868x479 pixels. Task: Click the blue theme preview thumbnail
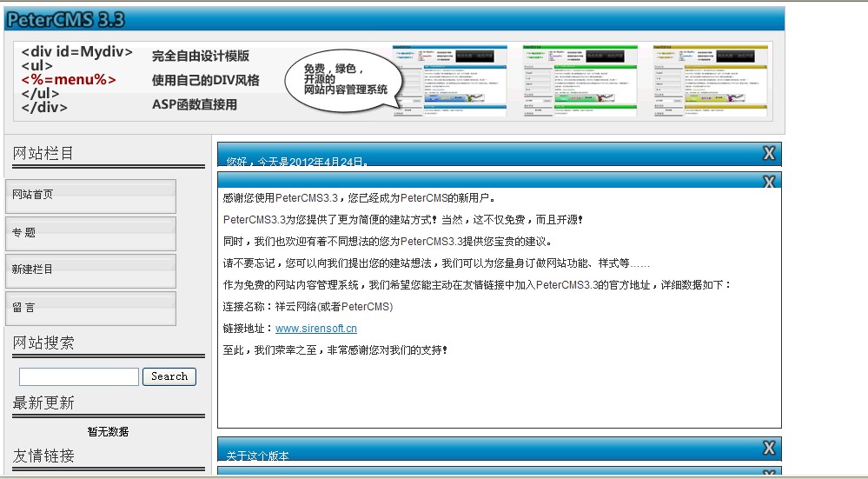(449, 81)
